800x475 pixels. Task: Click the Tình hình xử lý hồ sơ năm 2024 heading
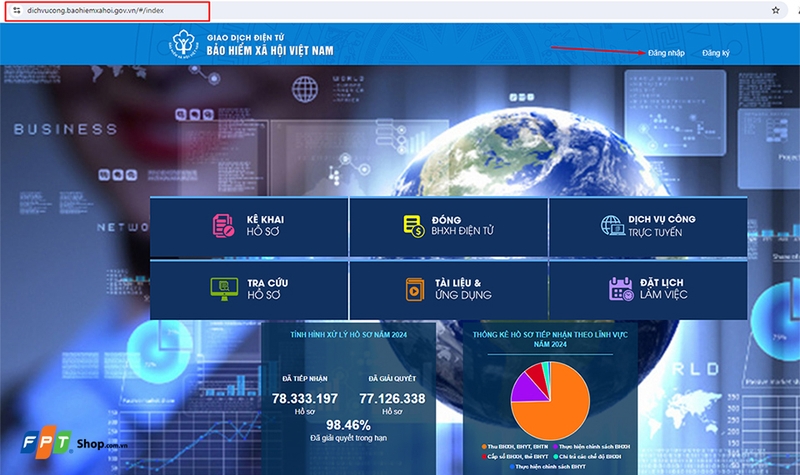coord(348,335)
